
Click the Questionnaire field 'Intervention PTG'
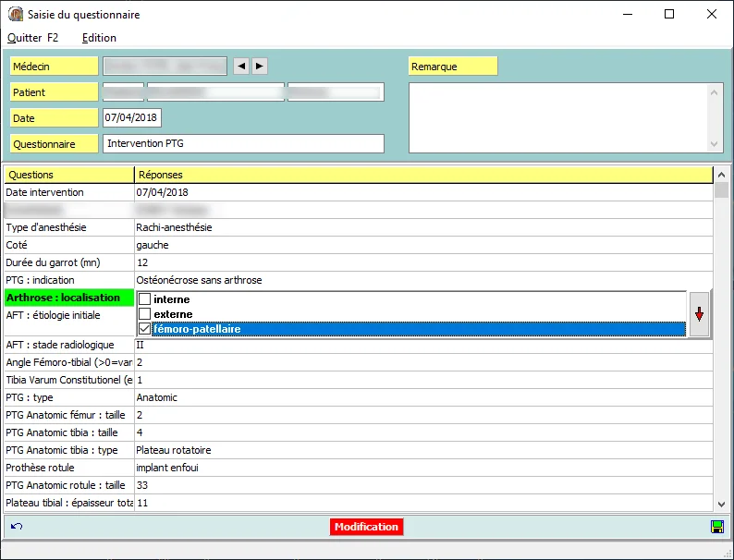tap(243, 143)
